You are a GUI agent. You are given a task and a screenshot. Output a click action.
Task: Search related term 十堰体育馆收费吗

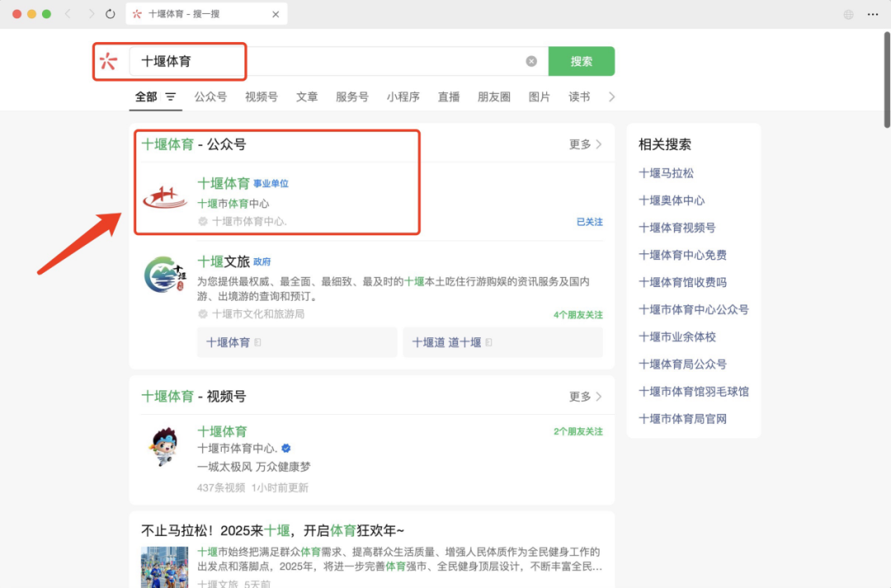682,282
